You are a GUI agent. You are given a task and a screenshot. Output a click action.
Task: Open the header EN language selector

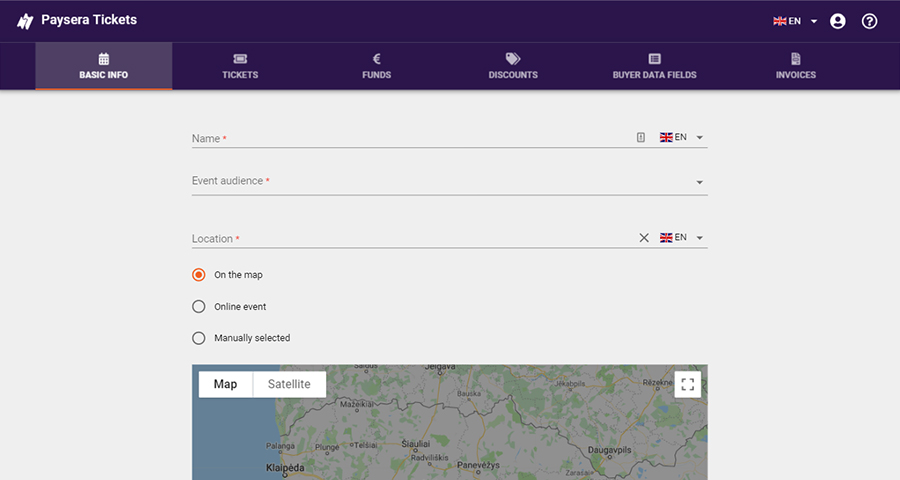[796, 21]
